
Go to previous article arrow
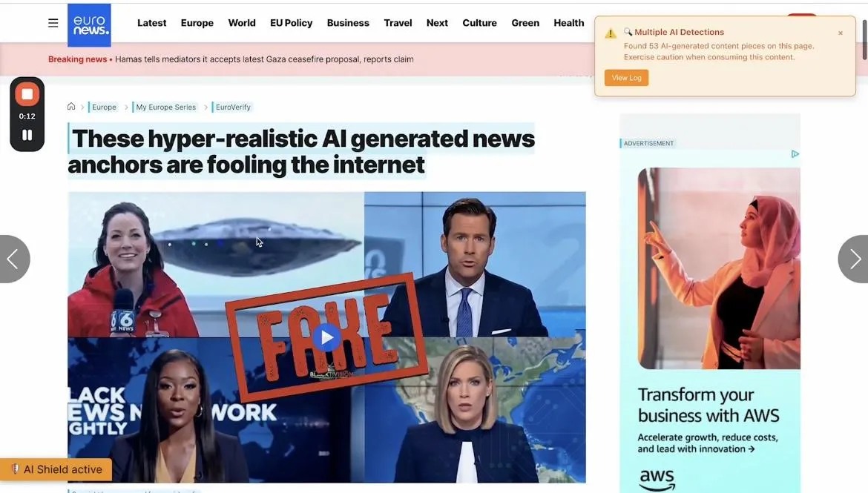14,259
